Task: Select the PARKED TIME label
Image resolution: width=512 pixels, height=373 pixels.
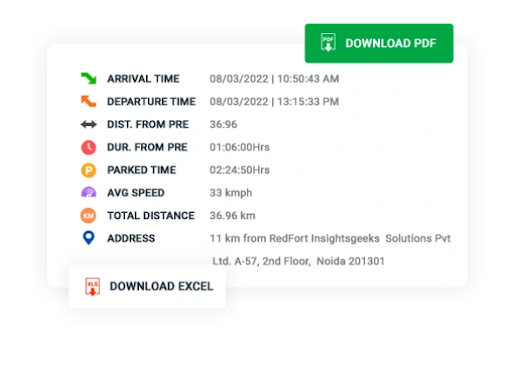Action: point(141,170)
